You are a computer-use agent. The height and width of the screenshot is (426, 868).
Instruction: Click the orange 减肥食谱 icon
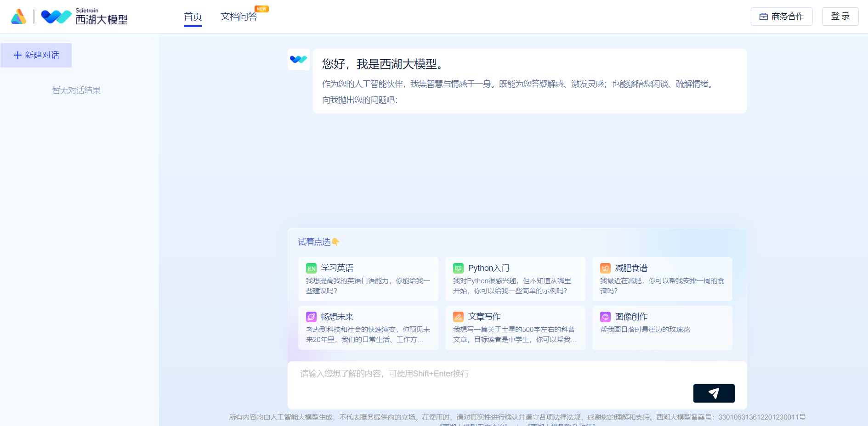click(605, 268)
